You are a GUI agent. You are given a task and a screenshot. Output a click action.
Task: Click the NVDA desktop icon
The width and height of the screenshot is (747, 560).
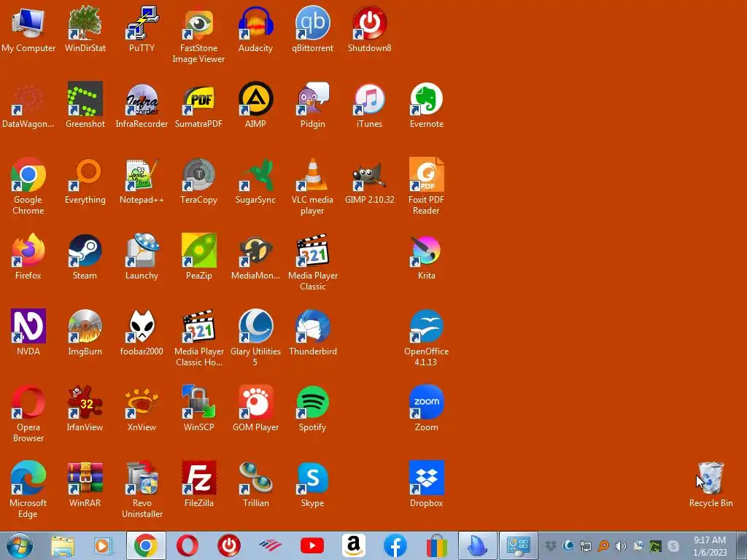coord(28,326)
